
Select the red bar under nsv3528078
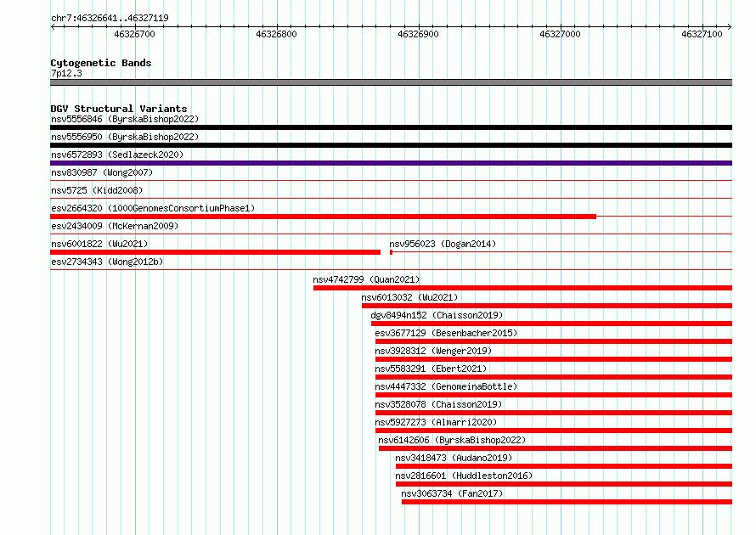point(554,413)
